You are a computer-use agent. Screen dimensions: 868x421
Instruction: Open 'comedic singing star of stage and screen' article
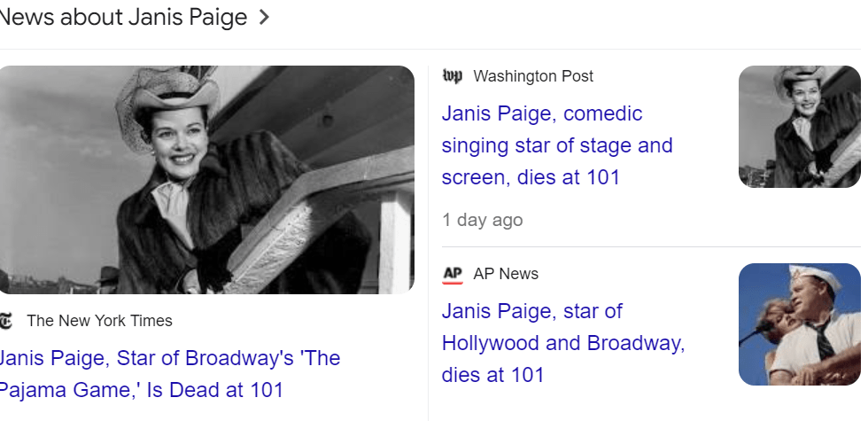click(x=556, y=145)
